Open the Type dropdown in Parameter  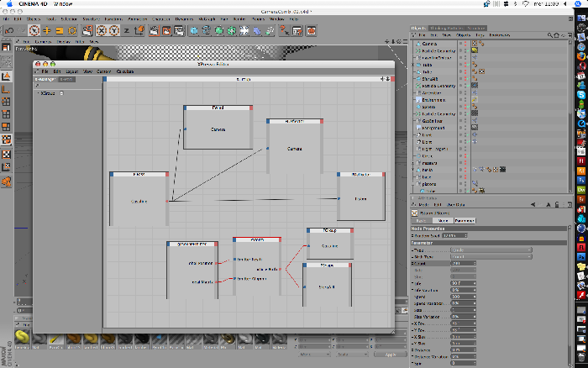coord(491,250)
